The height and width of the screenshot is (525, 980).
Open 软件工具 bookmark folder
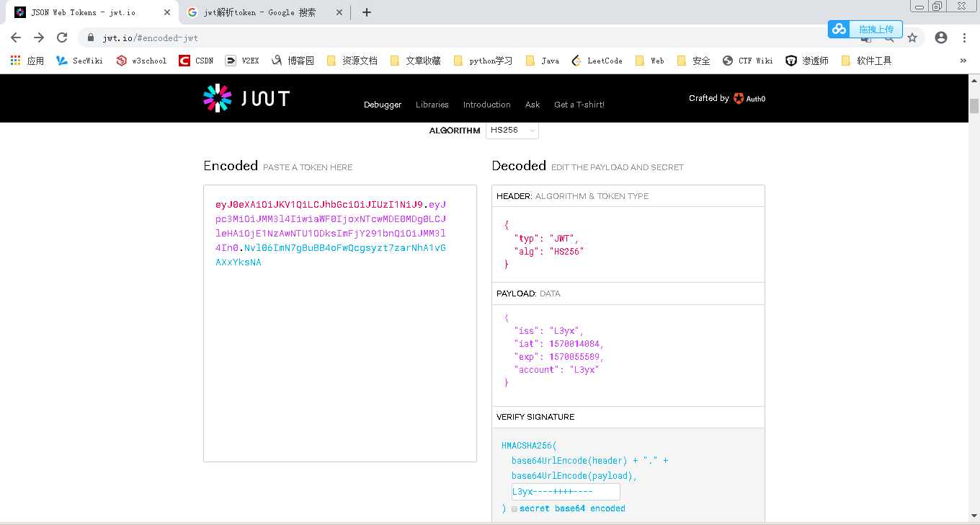(867, 61)
